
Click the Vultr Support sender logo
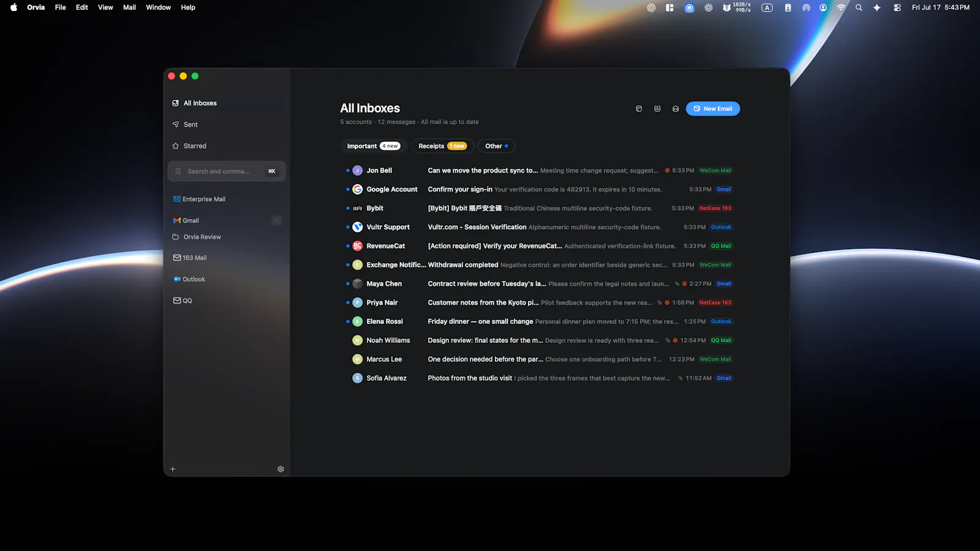[358, 227]
